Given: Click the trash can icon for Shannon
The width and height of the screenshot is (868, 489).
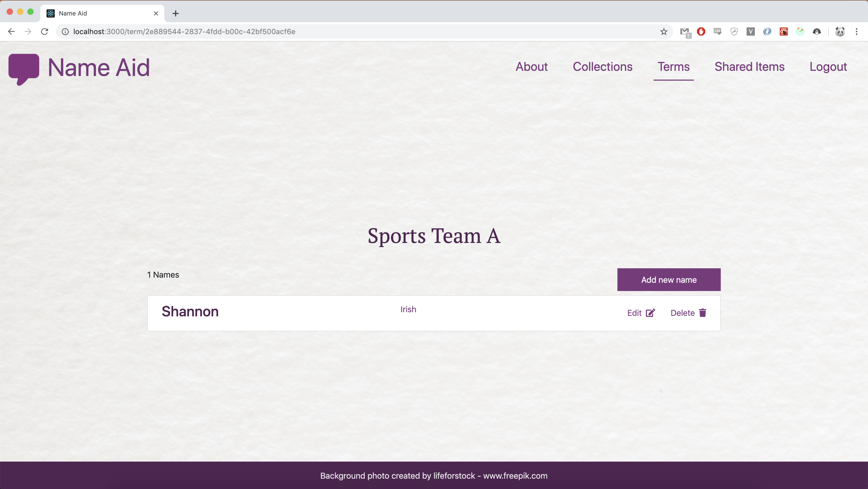Looking at the screenshot, I should 703,313.
